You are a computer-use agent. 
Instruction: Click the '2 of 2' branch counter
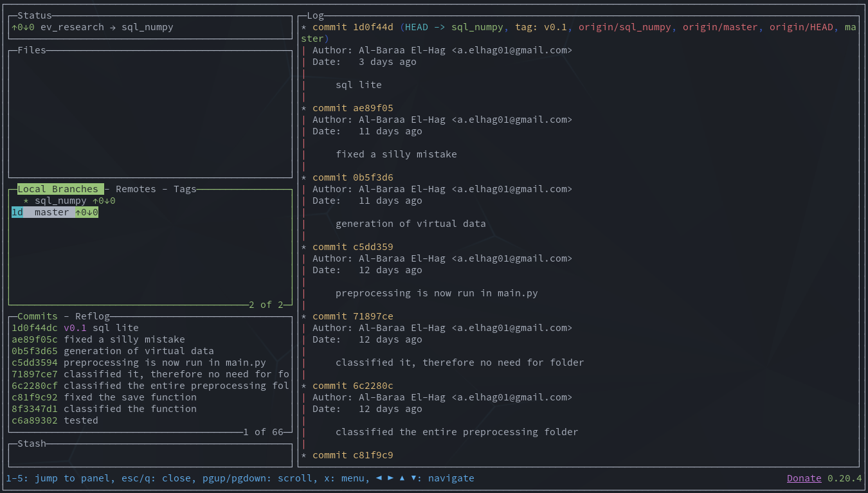click(266, 305)
